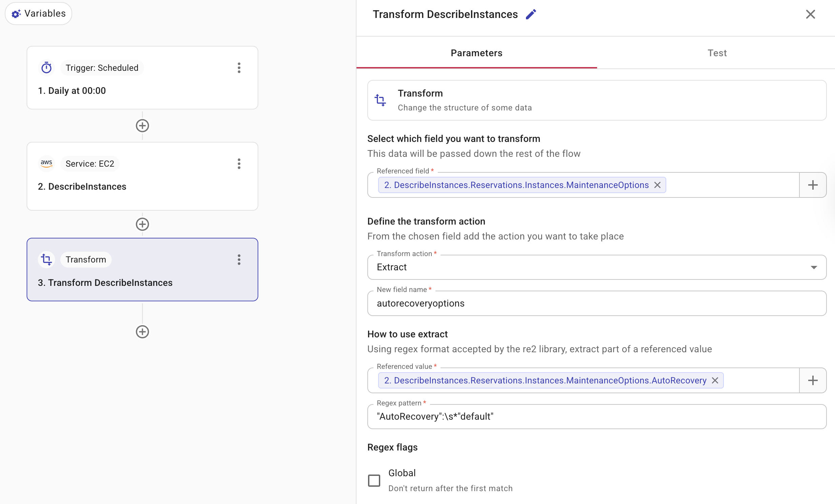
Task: Close the Transform DescribeInstances panel
Action: [810, 14]
